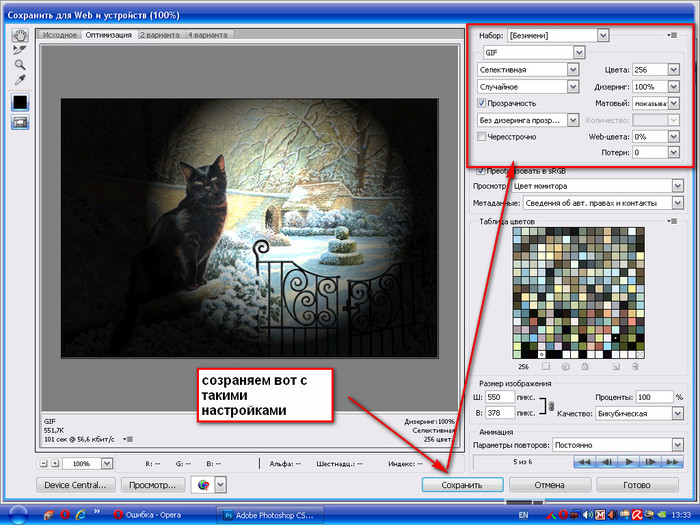Click the EN language indicator
This screenshot has height=525, width=700.
pos(524,515)
